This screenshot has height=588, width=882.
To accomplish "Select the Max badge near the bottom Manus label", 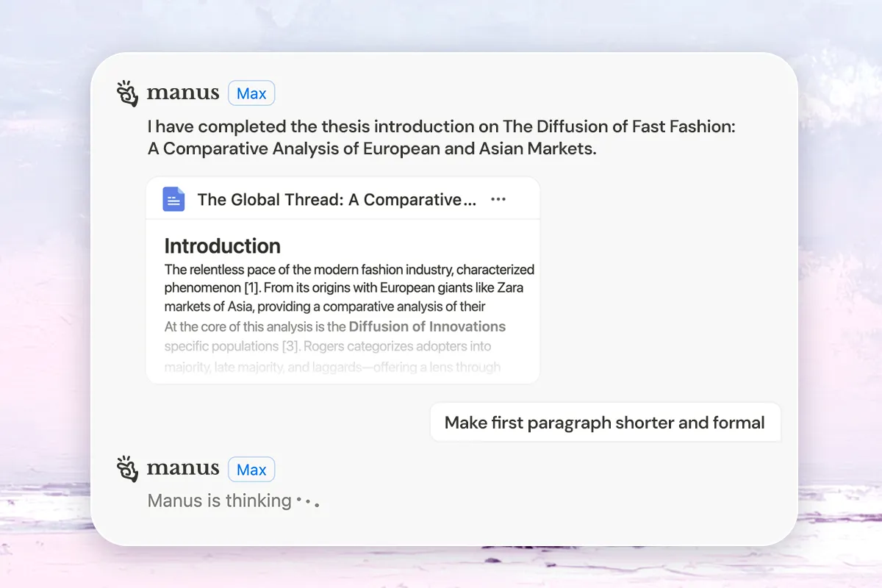I will (251, 469).
